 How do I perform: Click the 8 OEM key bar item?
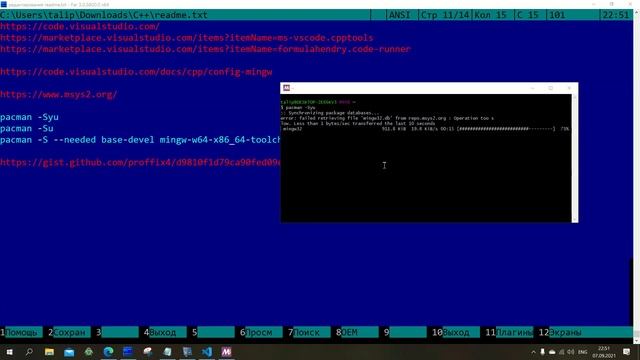pos(357,332)
